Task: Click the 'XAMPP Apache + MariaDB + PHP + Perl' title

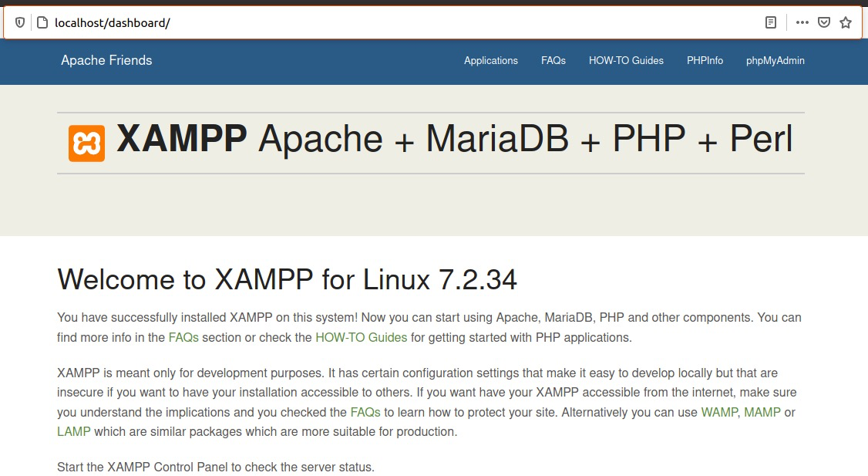Action: 455,139
